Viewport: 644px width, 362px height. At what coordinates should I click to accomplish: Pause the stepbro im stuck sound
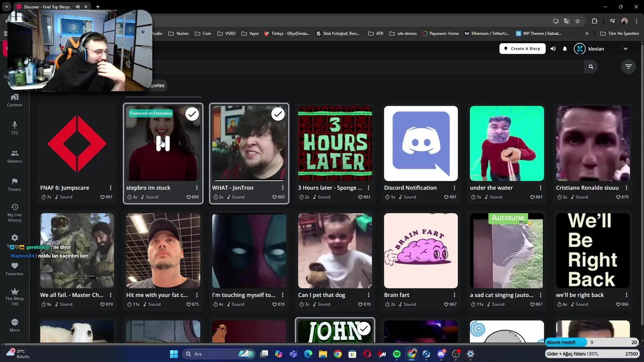tap(163, 143)
